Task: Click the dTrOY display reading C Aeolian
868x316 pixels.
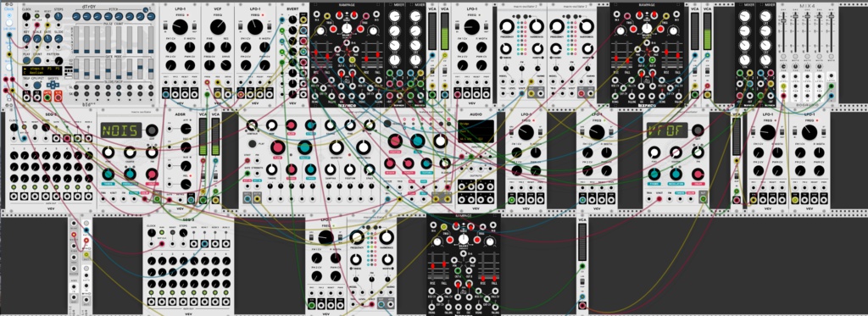Action: pos(42,71)
